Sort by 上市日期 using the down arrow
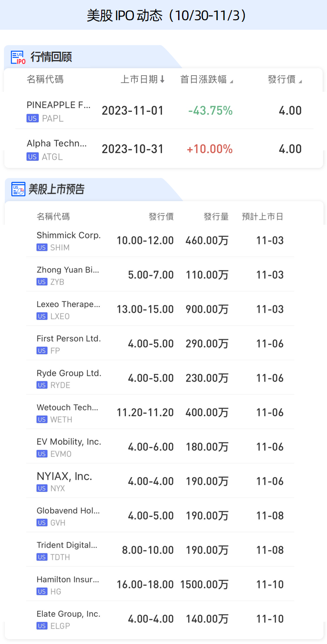 pos(162,79)
